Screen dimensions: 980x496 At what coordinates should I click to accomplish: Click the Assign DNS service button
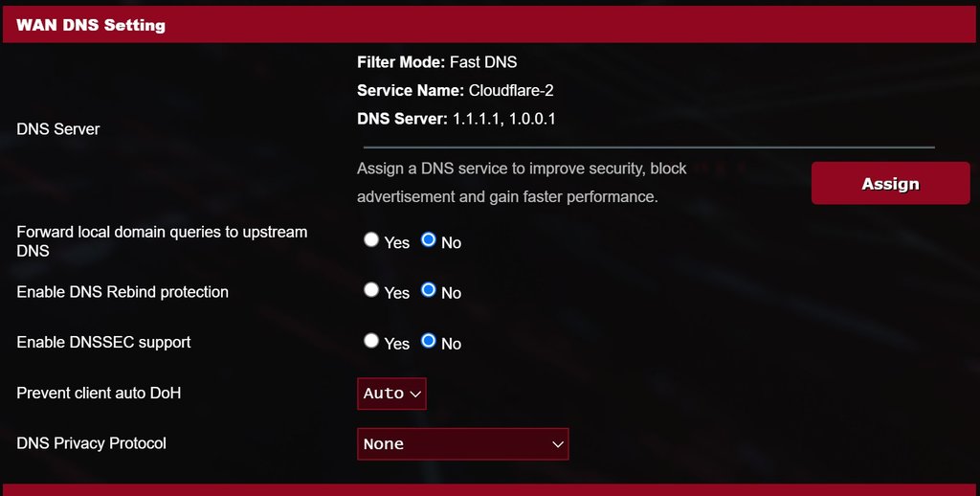click(x=890, y=183)
